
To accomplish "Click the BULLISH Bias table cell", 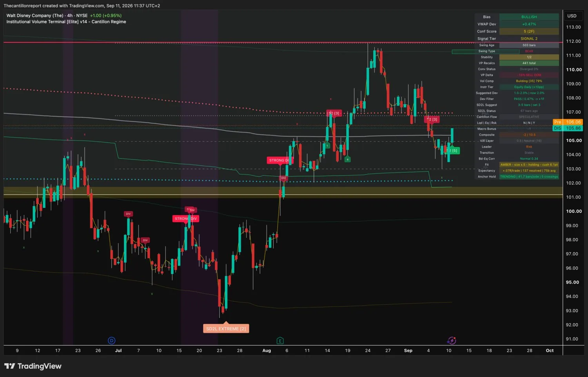I will [x=529, y=17].
